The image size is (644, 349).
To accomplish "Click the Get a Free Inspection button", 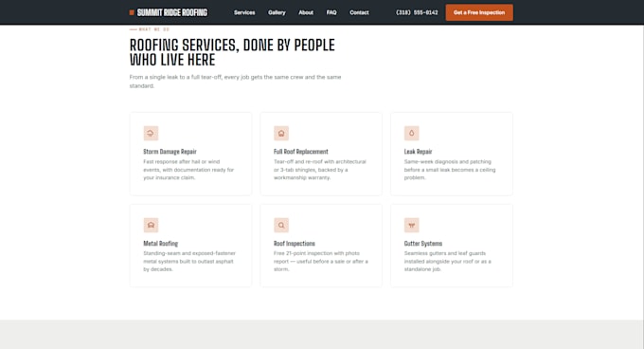I will pyautogui.click(x=479, y=12).
